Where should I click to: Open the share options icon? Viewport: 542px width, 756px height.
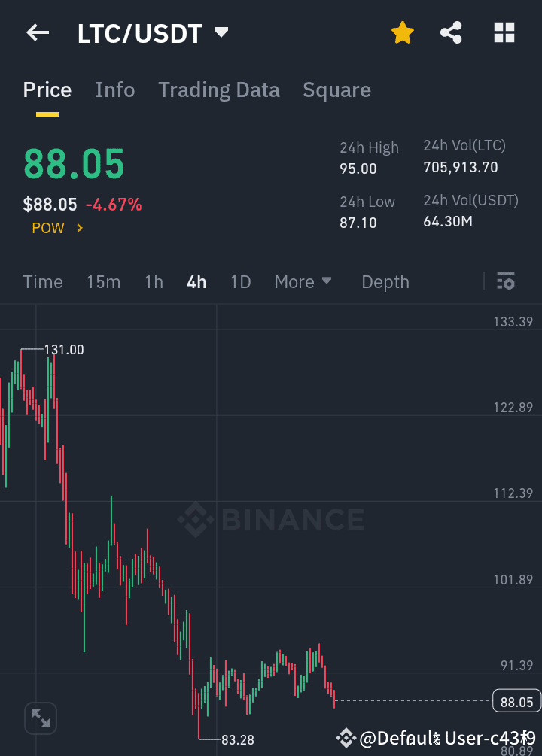click(x=451, y=32)
